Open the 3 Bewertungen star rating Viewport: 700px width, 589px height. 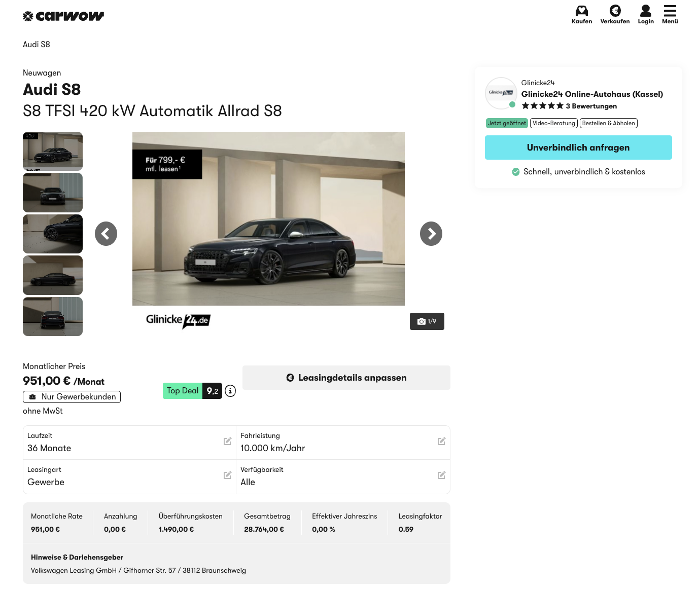[x=569, y=106]
